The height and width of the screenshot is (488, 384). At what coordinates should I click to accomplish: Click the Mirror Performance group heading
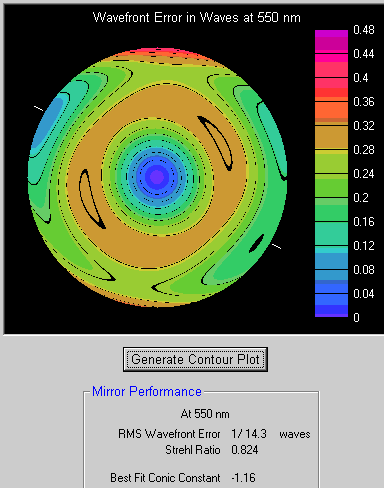click(147, 391)
